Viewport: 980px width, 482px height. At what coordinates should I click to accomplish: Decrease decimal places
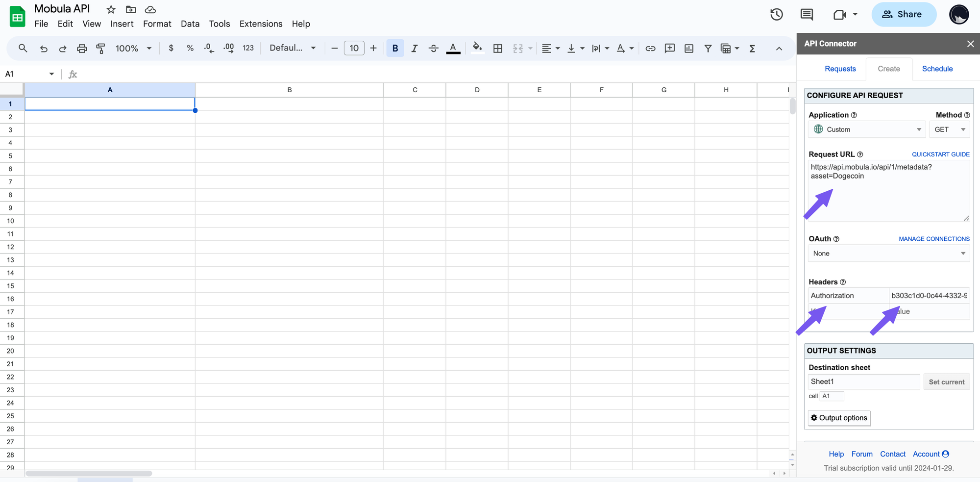[209, 48]
